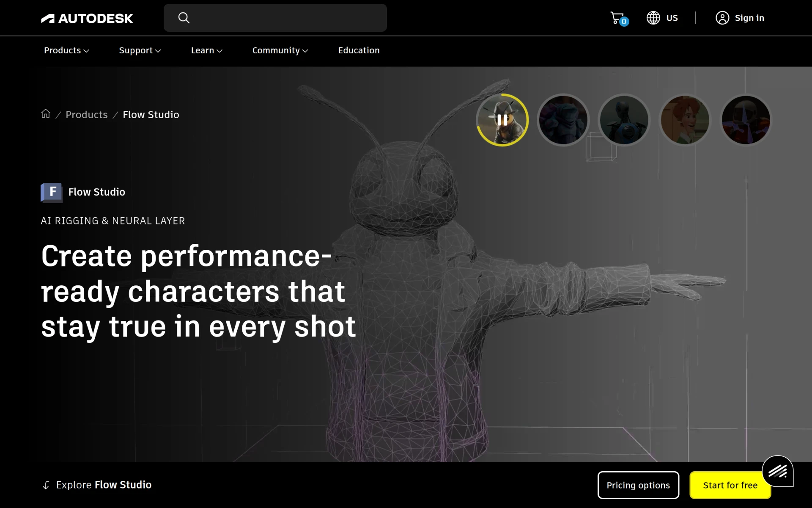Expand the Community menu
The width and height of the screenshot is (812, 508).
click(280, 50)
